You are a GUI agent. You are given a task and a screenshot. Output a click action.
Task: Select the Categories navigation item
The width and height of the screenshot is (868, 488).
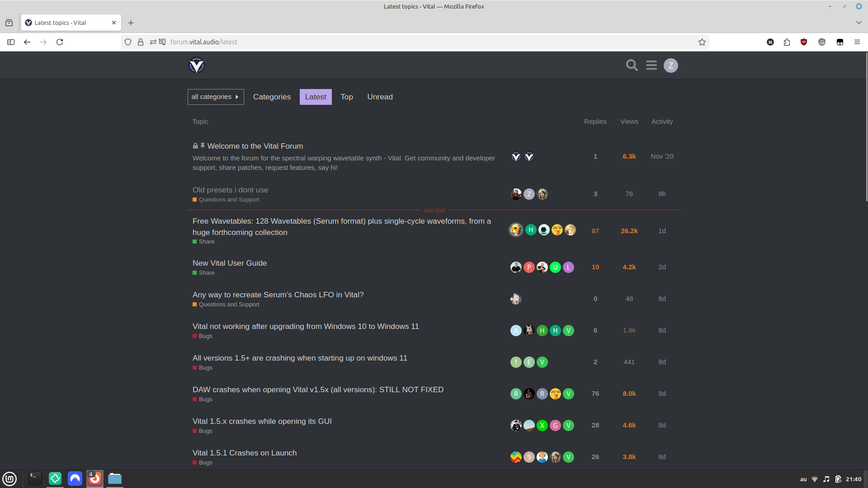272,97
